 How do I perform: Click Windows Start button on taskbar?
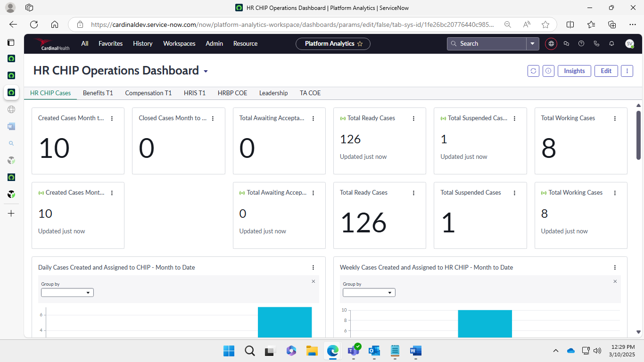click(229, 351)
